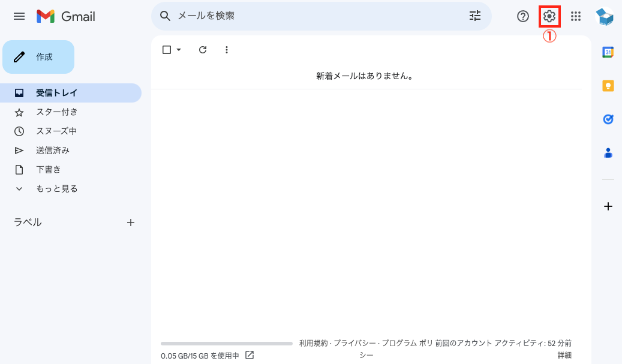Open storage management external link icon
The height and width of the screenshot is (364, 622).
point(250,355)
